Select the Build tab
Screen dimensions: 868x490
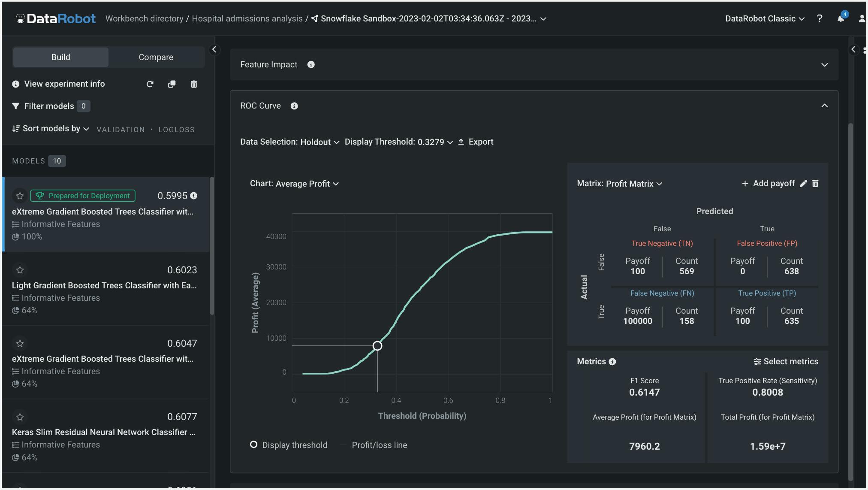point(60,57)
